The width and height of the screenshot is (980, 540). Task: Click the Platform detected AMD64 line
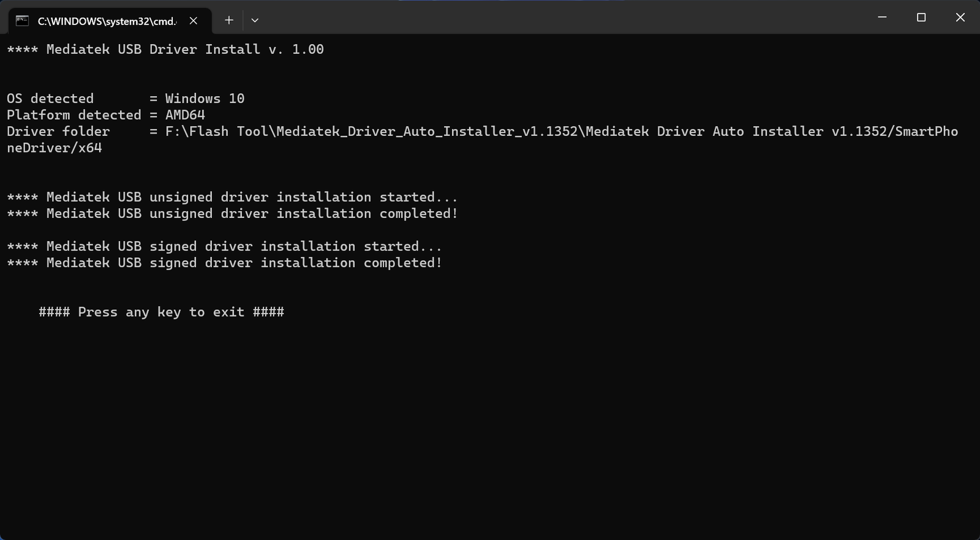click(106, 115)
